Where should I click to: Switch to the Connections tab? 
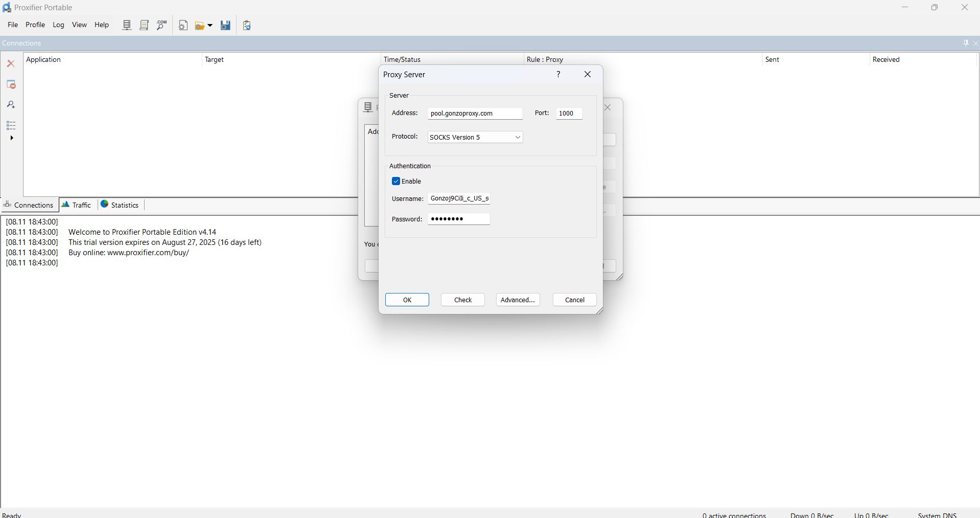[29, 205]
